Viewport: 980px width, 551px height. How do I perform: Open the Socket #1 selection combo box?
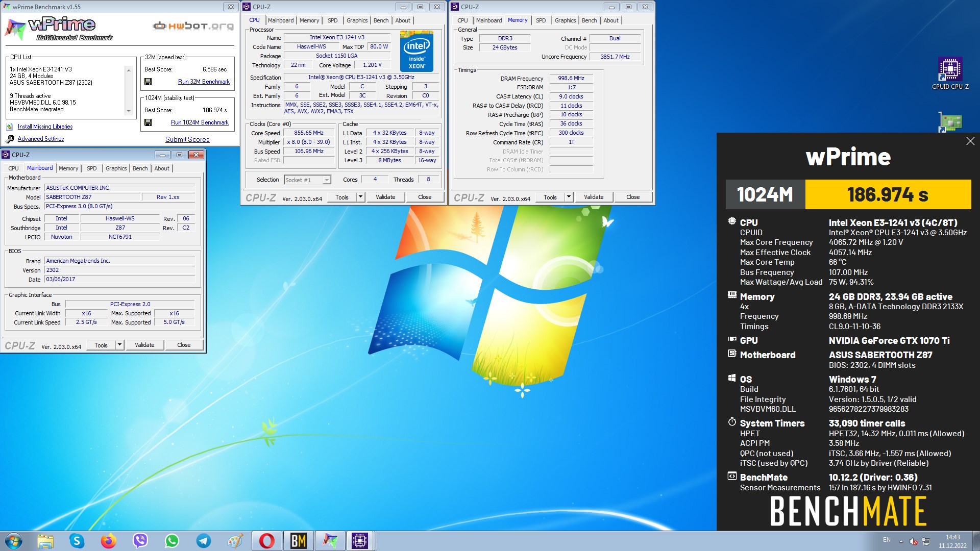[x=307, y=180]
